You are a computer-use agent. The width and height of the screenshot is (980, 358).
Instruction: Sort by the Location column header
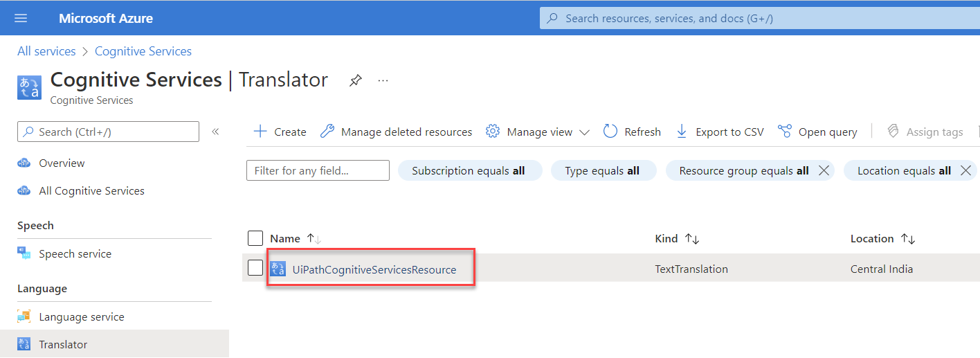872,238
